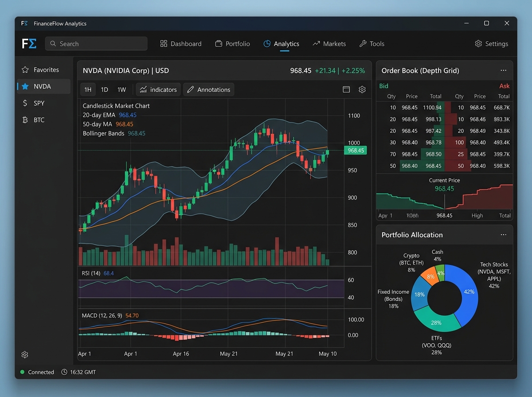Focus the Search input field
Viewport: 532px width, 397px height.
tap(96, 43)
